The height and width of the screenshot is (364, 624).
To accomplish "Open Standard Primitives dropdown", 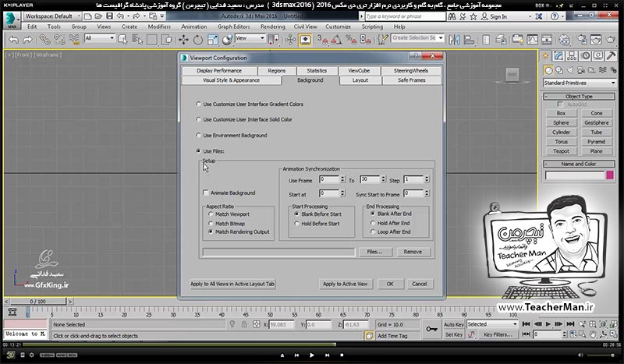I will 579,83.
